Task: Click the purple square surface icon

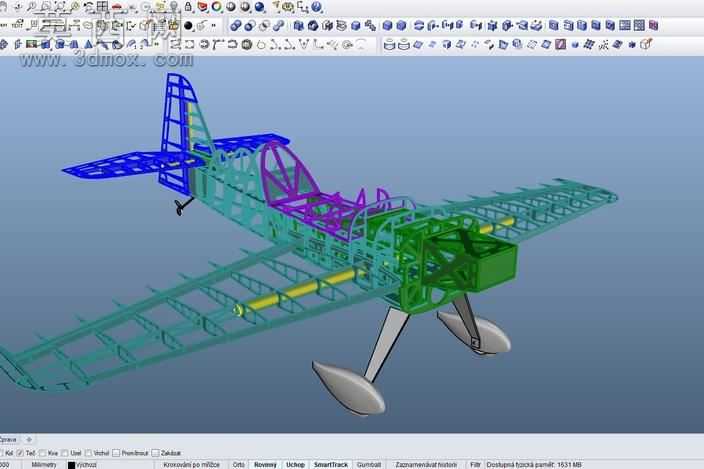Action: pyautogui.click(x=560, y=44)
